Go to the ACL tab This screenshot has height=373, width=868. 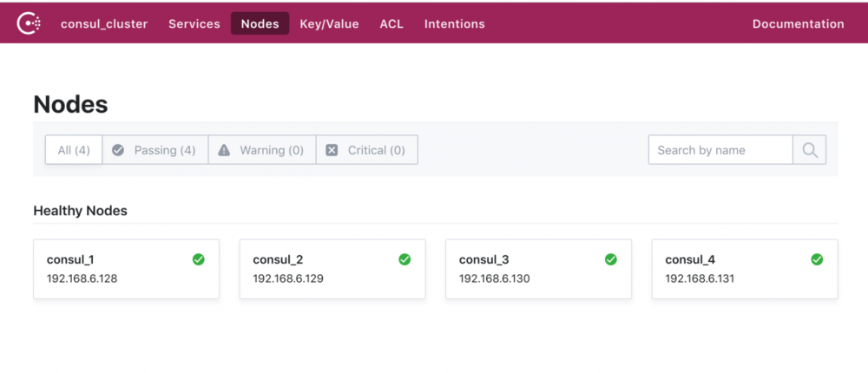391,24
